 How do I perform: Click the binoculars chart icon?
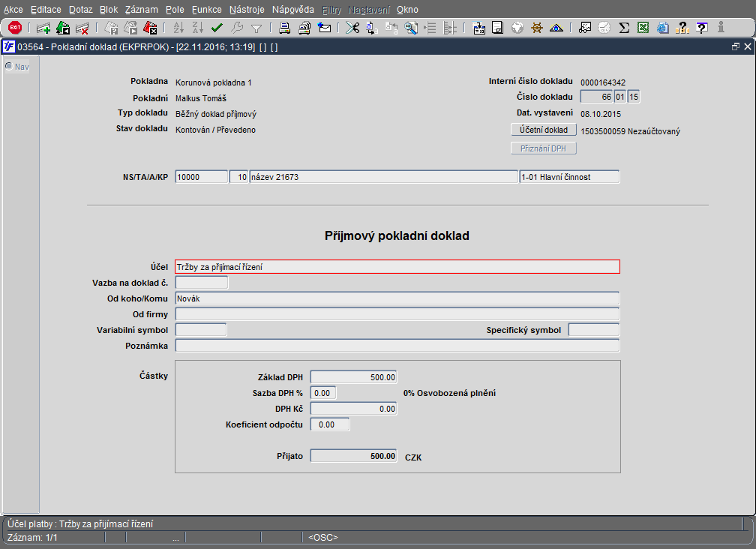tap(585, 28)
